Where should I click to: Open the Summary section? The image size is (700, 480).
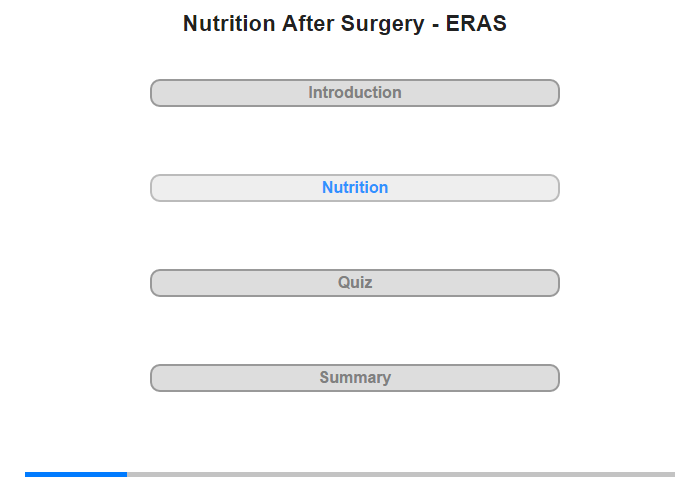click(355, 378)
